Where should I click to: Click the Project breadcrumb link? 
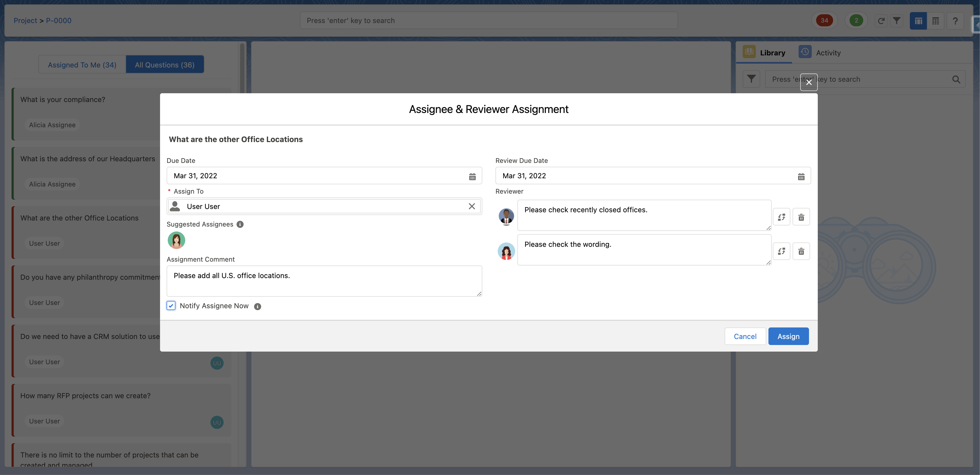25,21
